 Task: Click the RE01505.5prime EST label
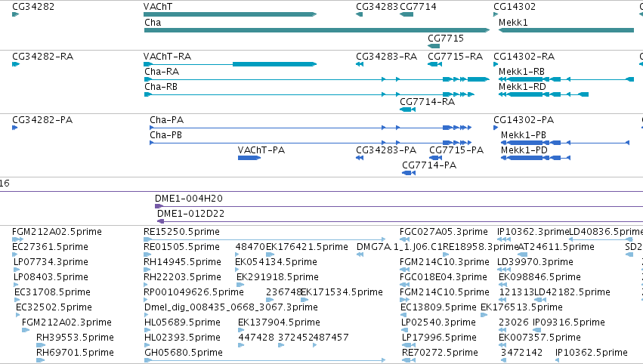[181, 247]
